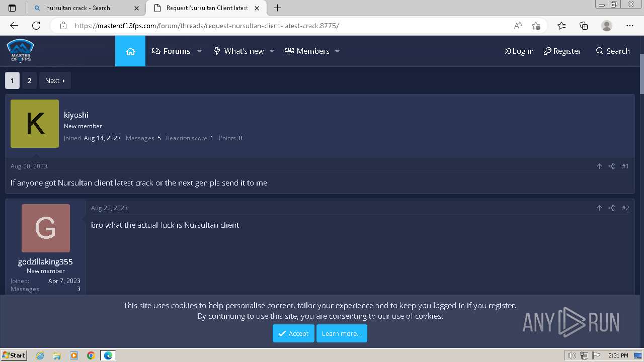Open forum Search
Image resolution: width=644 pixels, height=362 pixels.
(x=613, y=51)
